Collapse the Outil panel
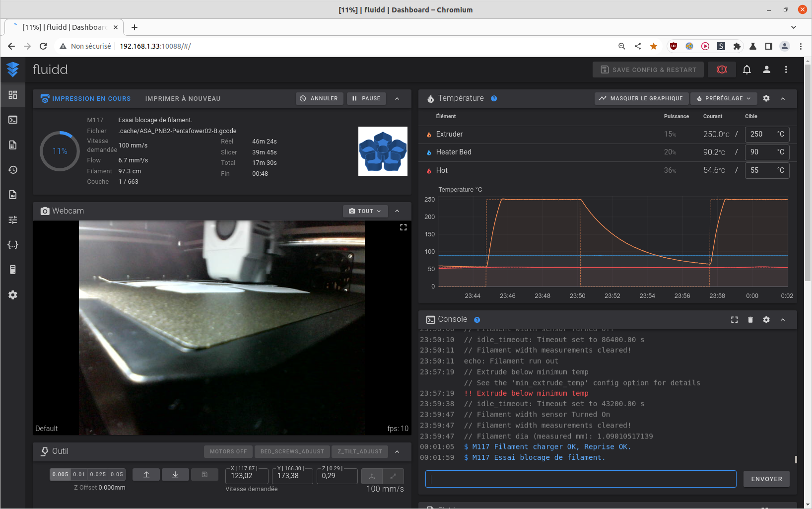The height and width of the screenshot is (509, 812). coord(397,451)
